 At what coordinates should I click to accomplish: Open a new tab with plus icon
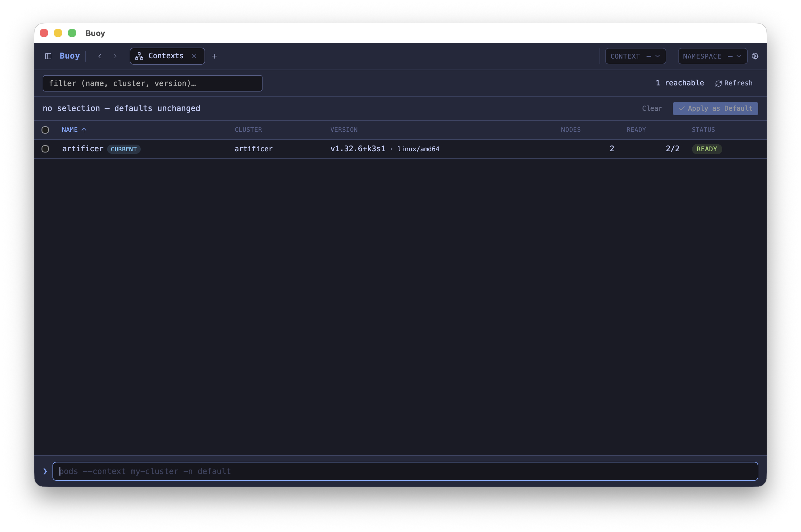point(214,56)
